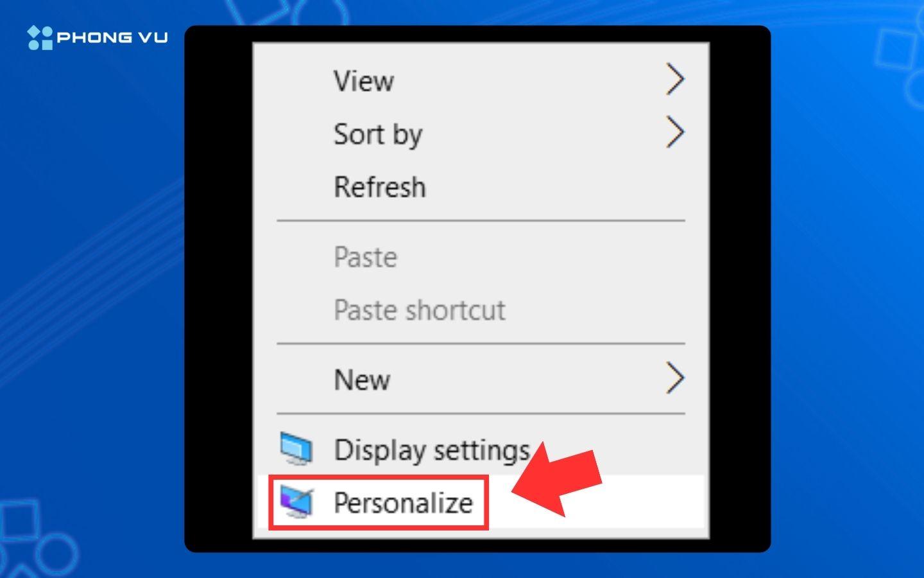924x578 pixels.
Task: Click the black area left of menu
Action: pyautogui.click(x=219, y=289)
